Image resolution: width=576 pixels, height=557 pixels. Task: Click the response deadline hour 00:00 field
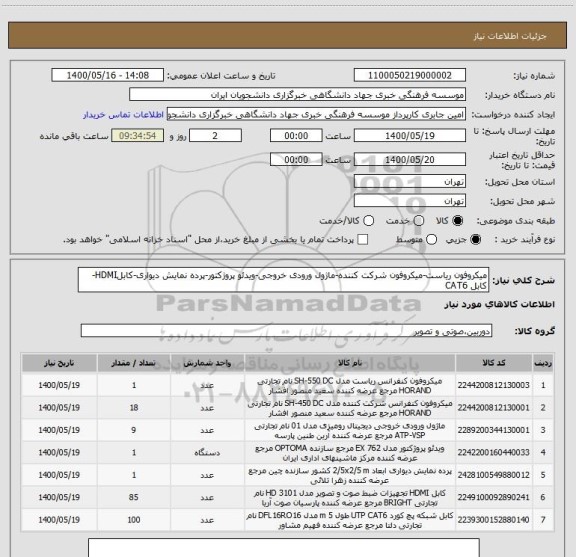click(296, 136)
